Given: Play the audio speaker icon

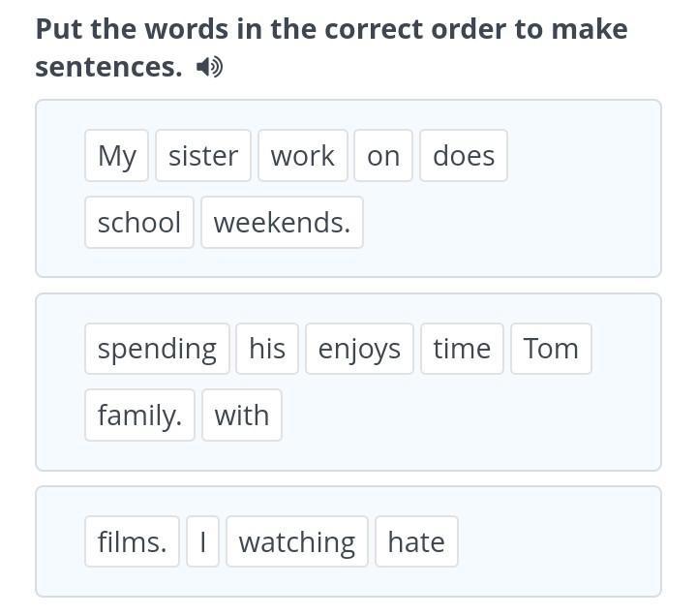Looking at the screenshot, I should [209, 67].
